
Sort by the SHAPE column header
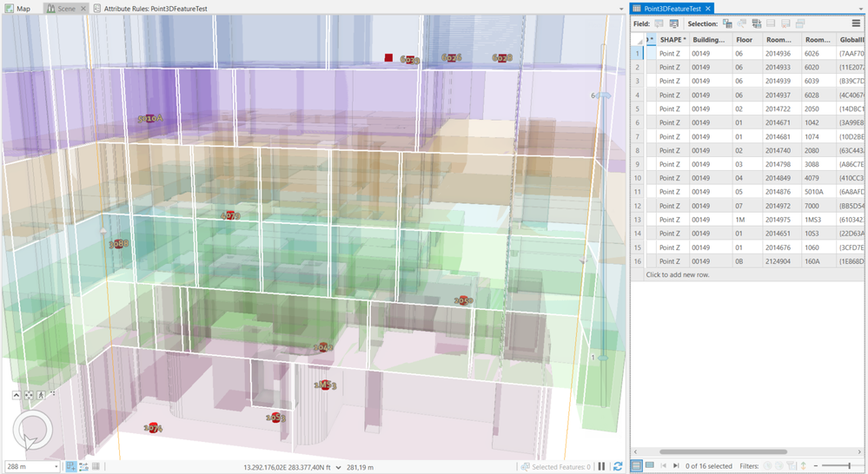click(673, 40)
